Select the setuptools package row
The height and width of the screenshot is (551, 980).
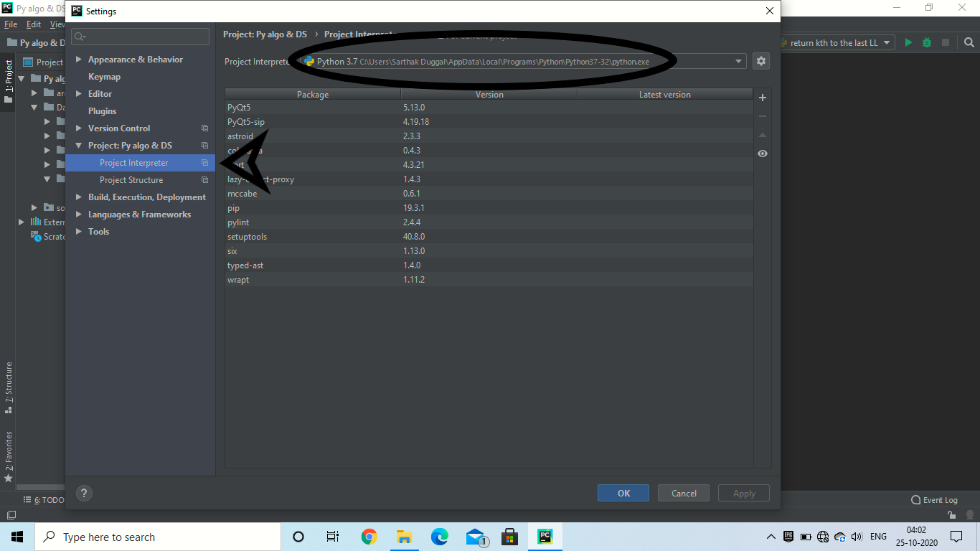coord(489,237)
